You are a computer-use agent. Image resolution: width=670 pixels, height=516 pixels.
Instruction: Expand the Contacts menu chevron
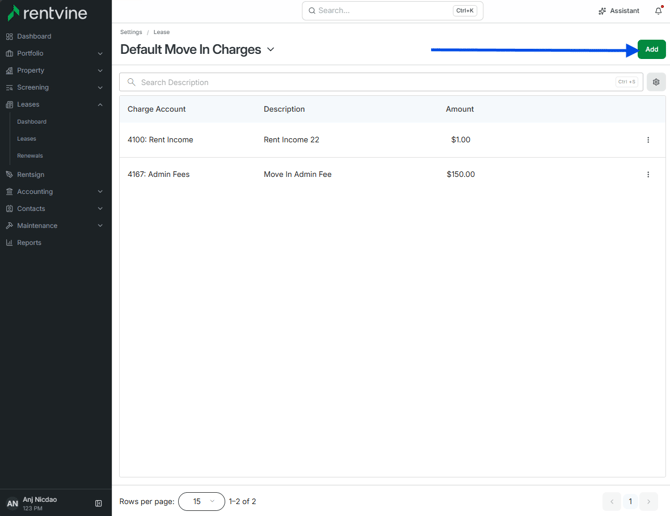(100, 209)
